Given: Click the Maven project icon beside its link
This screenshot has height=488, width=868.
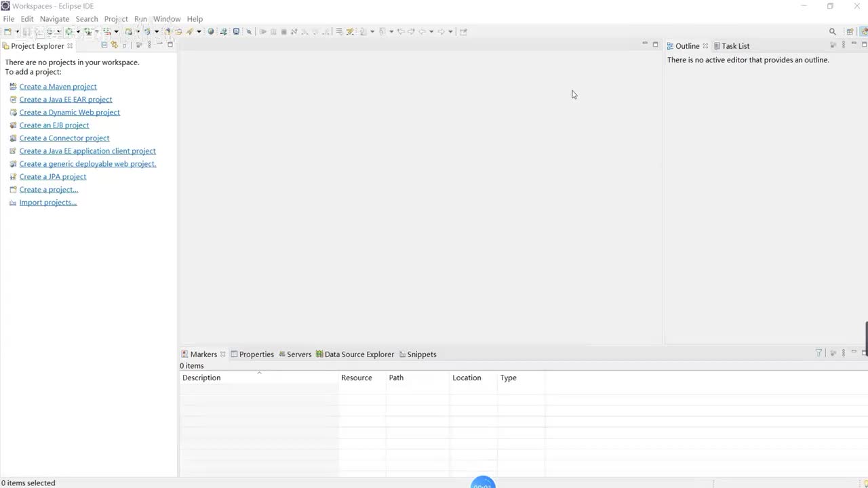Looking at the screenshot, I should (x=13, y=87).
